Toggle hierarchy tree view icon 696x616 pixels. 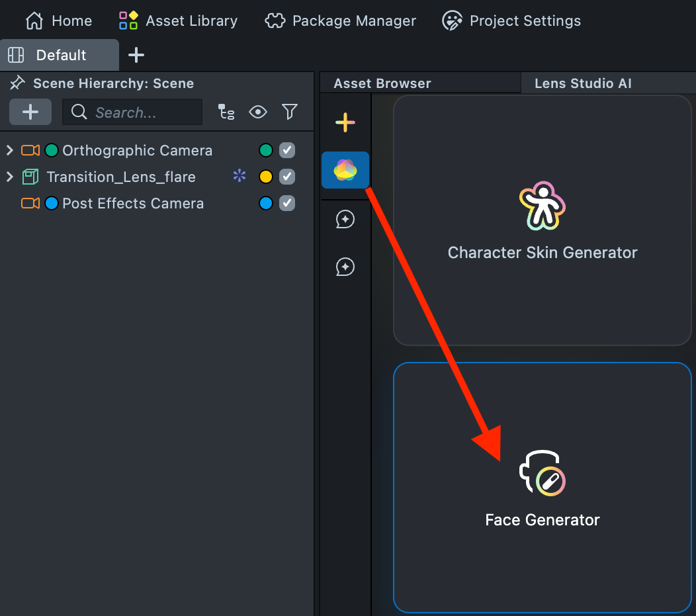click(226, 112)
